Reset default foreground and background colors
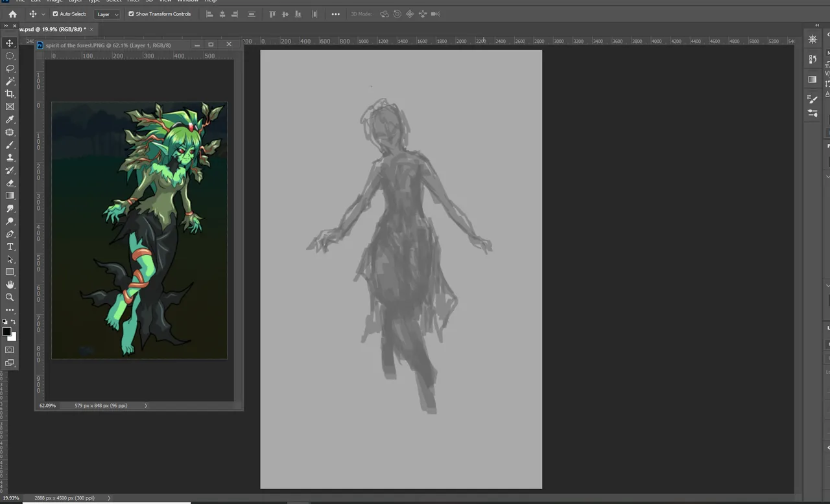Image resolution: width=830 pixels, height=504 pixels. (5, 322)
